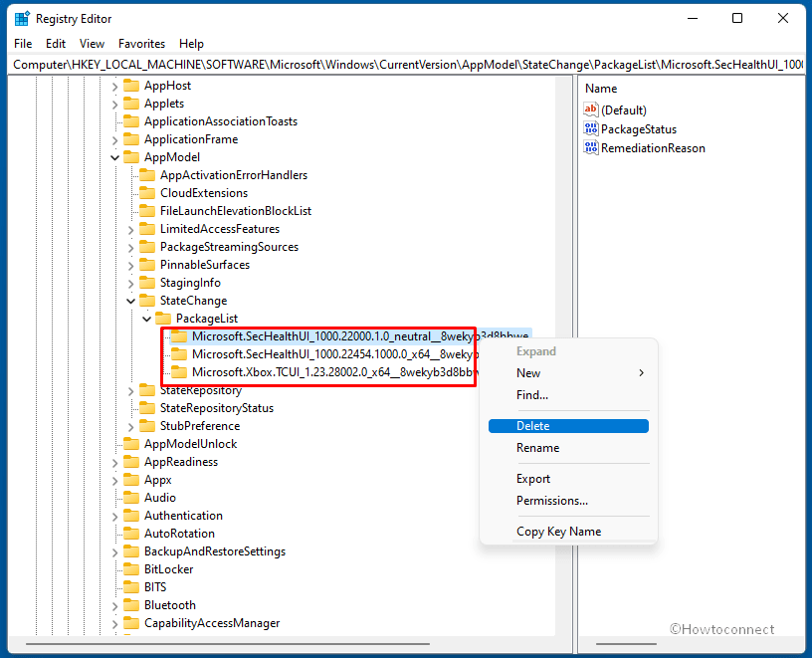Viewport: 812px width, 658px height.
Task: Select the StagingInfo key label
Action: click(x=190, y=283)
